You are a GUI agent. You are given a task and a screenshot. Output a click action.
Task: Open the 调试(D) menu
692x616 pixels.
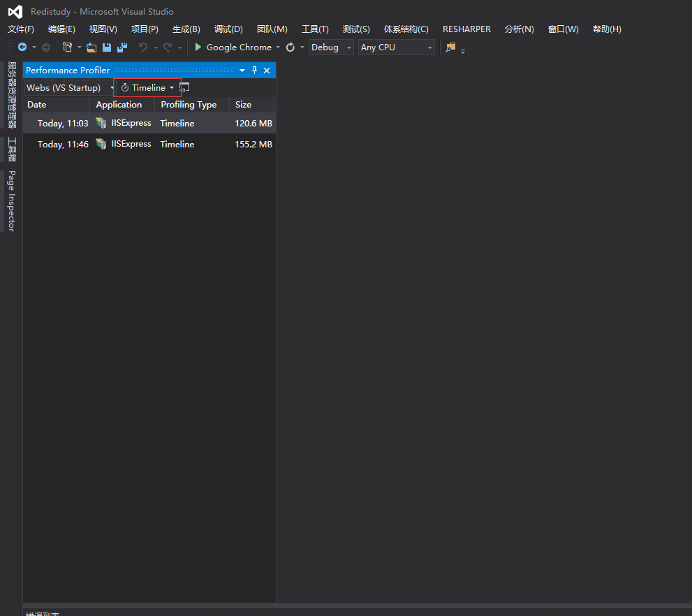[x=228, y=29]
